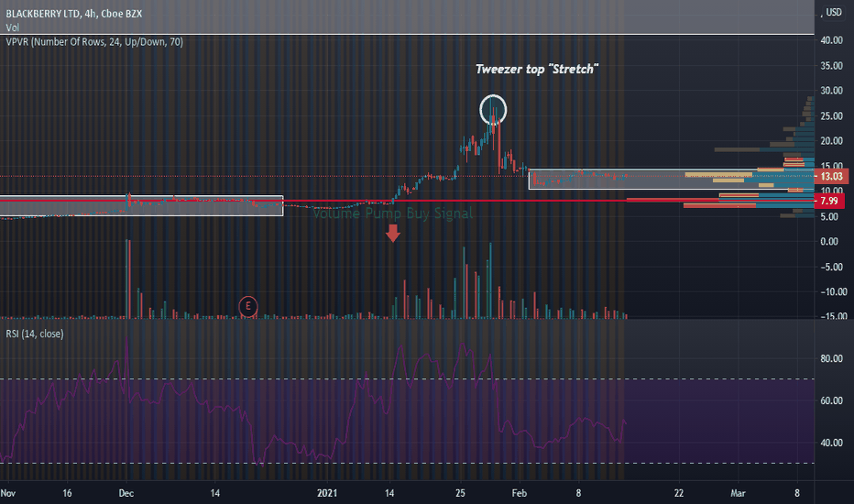
Task: Click the 16 date on time axis
Action: (x=67, y=493)
